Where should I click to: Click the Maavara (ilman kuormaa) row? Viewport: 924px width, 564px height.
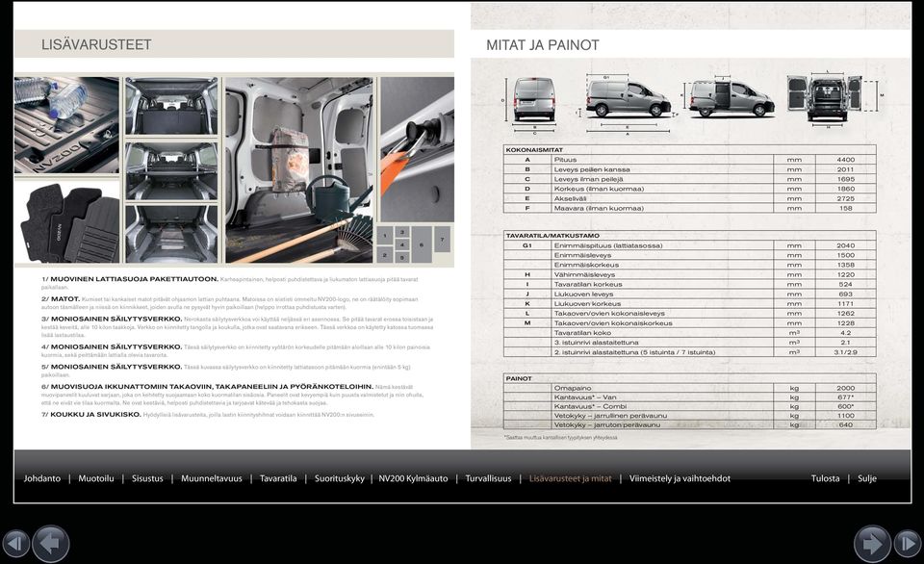click(689, 208)
